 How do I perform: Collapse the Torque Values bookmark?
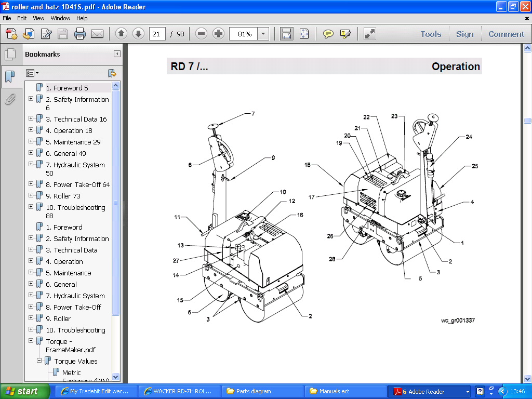pos(39,361)
